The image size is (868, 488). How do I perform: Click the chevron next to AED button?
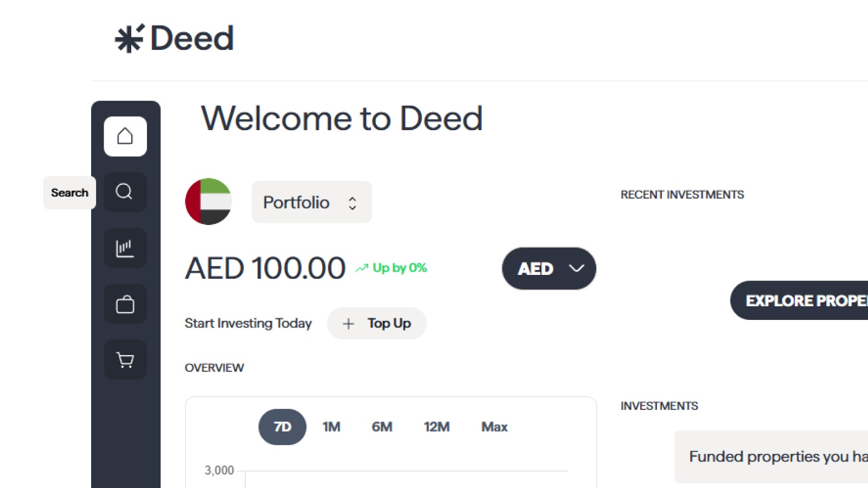point(576,268)
